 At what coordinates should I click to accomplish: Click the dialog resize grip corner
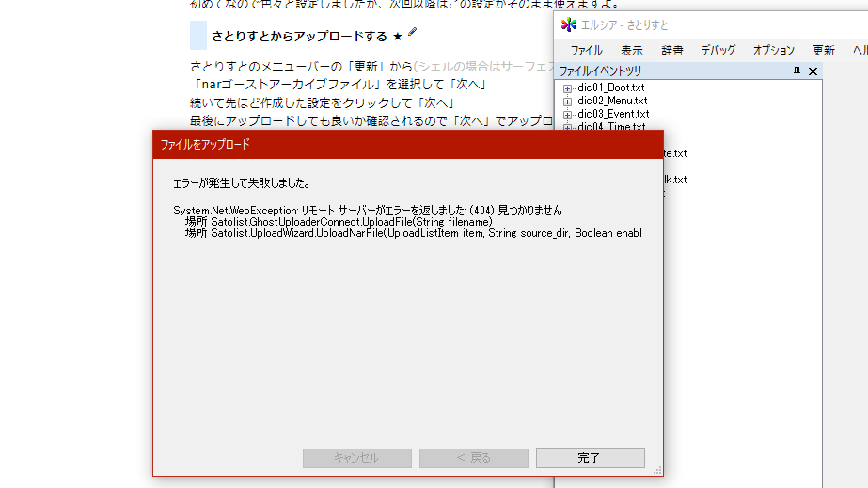657,471
